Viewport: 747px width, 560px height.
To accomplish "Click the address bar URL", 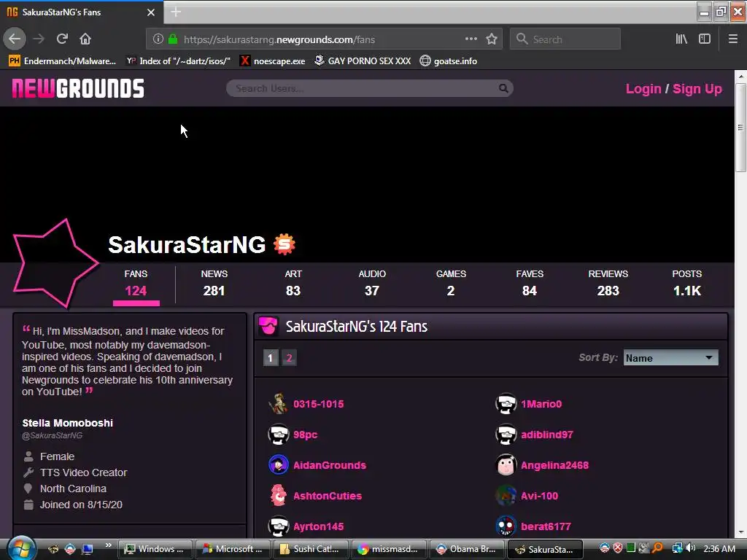I will pos(279,39).
